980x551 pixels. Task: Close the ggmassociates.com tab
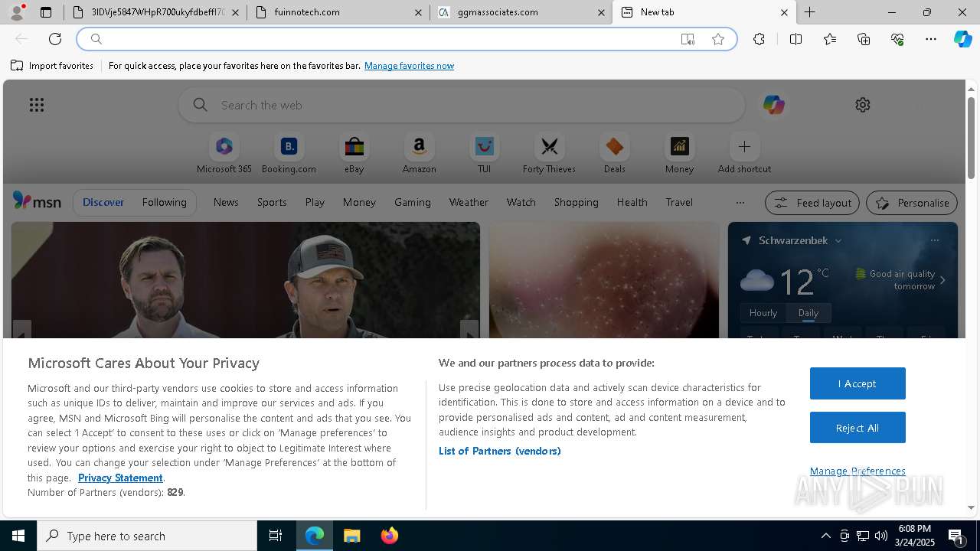601,12
